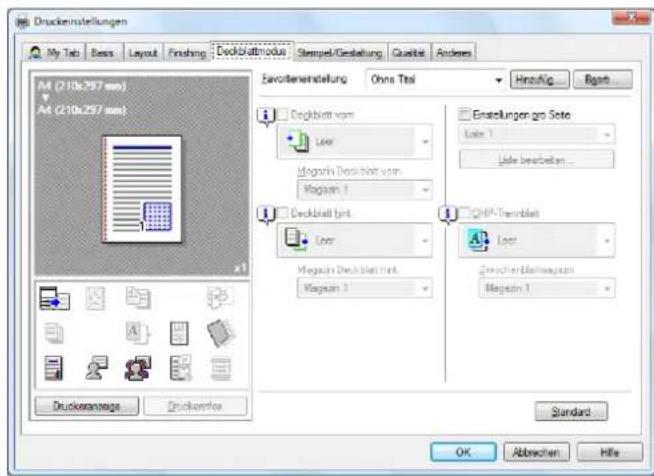The height and width of the screenshot is (476, 654).
Task: Enable the Deckblatt hint. checkbox
Action: pyautogui.click(x=283, y=213)
